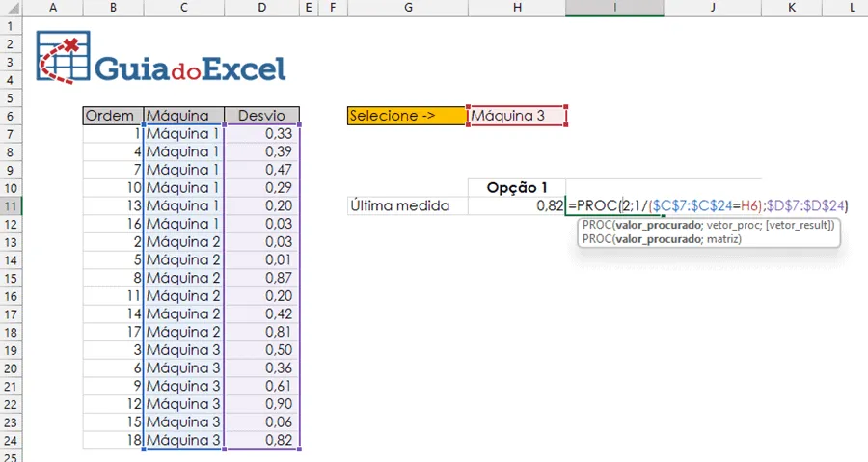Click the Última medida label cell

click(x=407, y=205)
